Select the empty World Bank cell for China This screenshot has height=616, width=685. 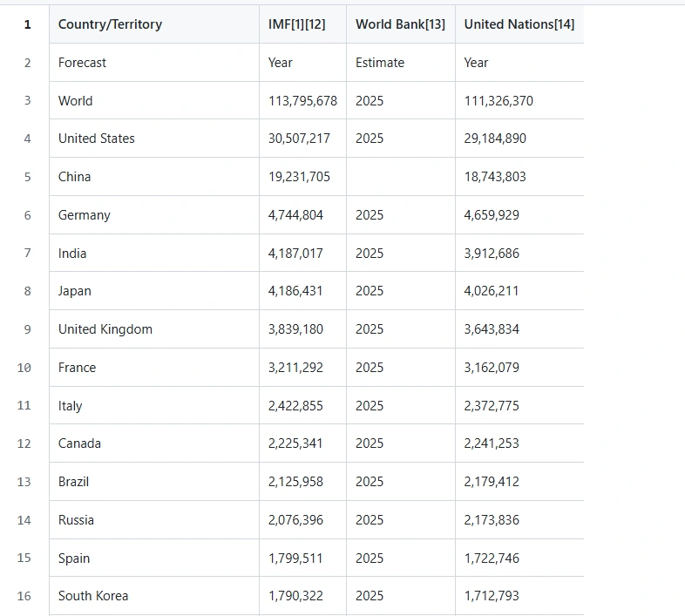pos(400,177)
